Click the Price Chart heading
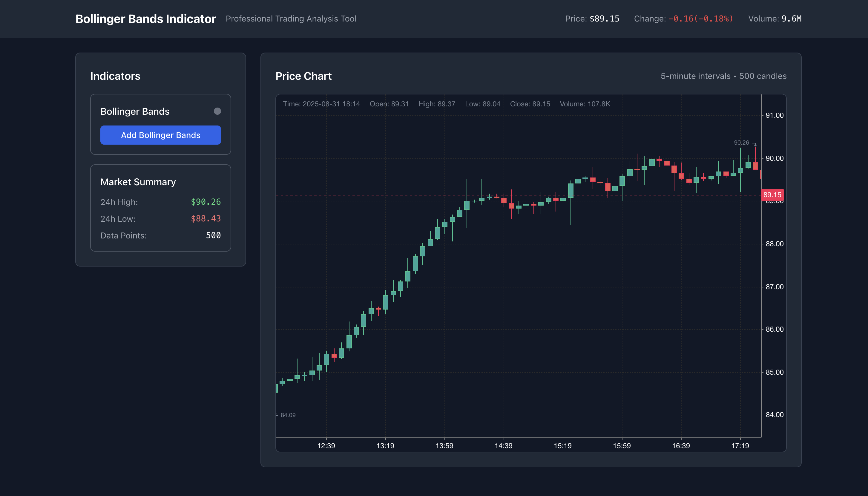Viewport: 868px width, 496px height. 303,76
